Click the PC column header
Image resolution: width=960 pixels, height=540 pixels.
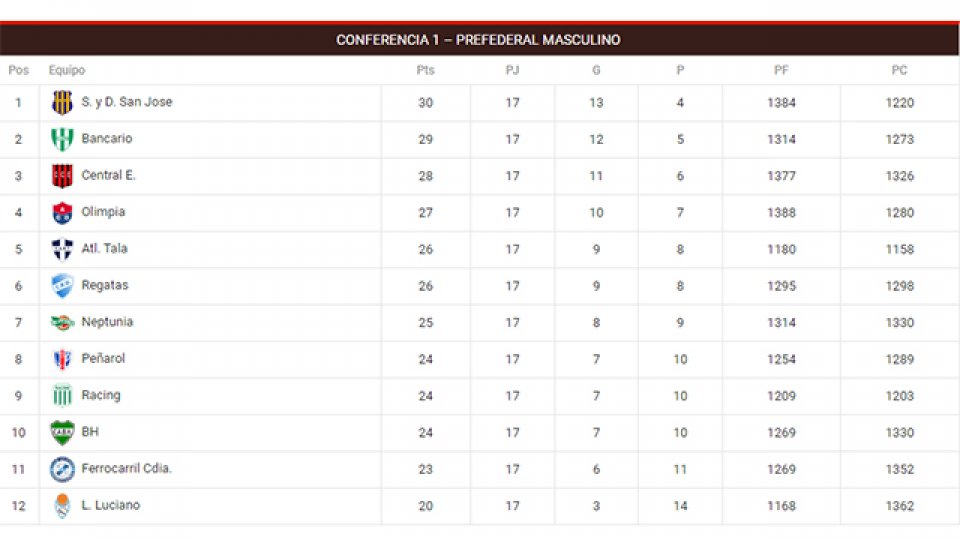pyautogui.click(x=899, y=71)
